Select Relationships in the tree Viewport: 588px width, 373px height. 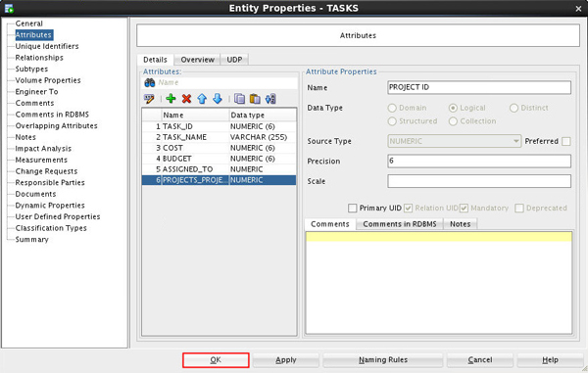39,58
